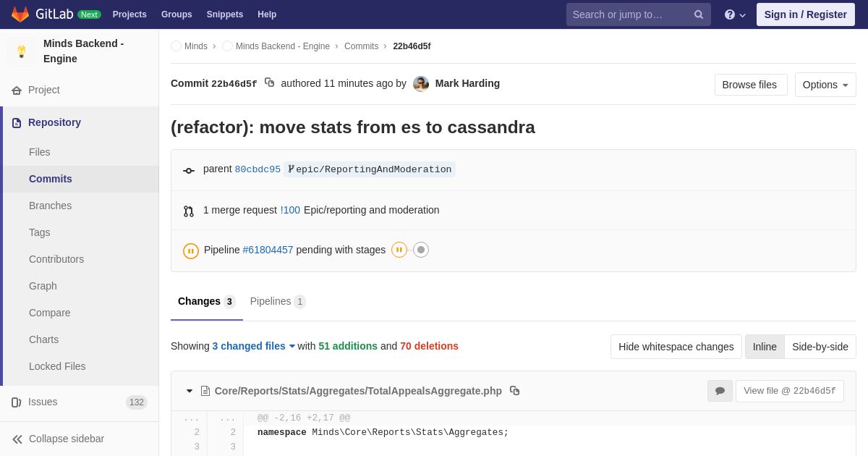Screen dimensions: 868x456
Task: Click Mark Harding's avatar
Action: [421, 84]
